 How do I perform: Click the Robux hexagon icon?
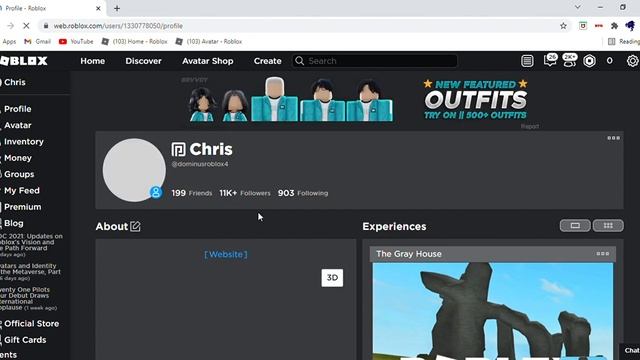coord(589,61)
